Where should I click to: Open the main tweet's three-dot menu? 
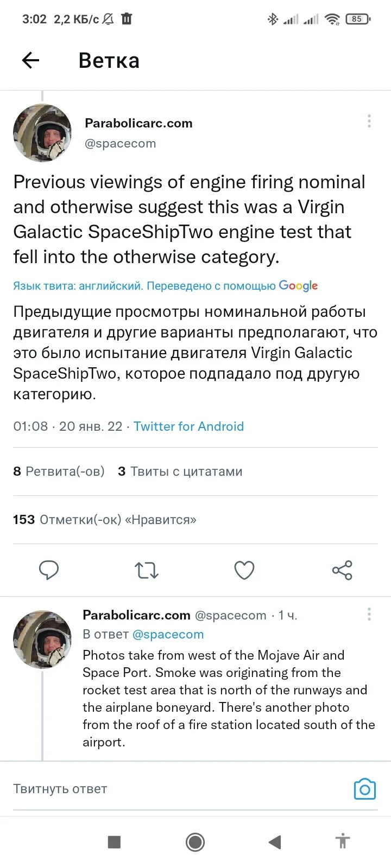click(369, 121)
